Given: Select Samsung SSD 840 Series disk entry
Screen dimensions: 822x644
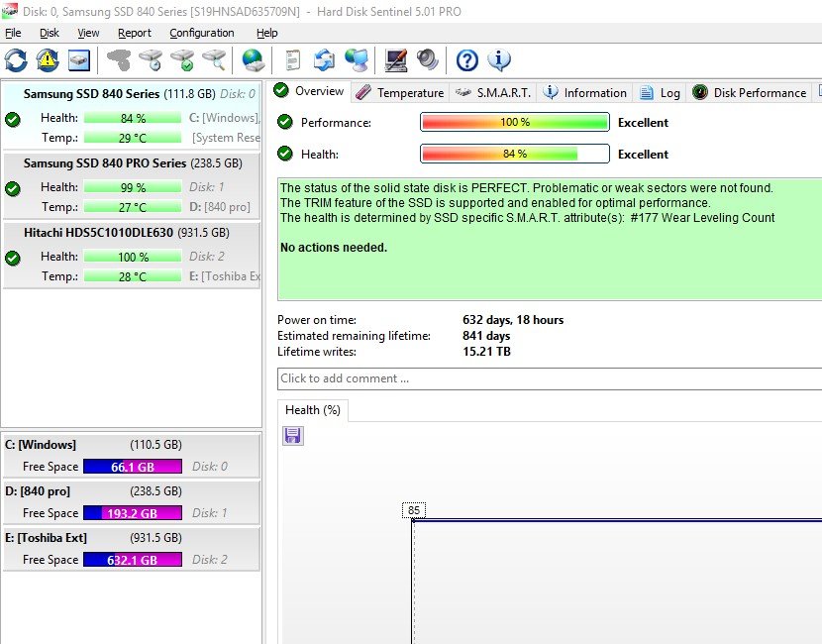Looking at the screenshot, I should 132,115.
